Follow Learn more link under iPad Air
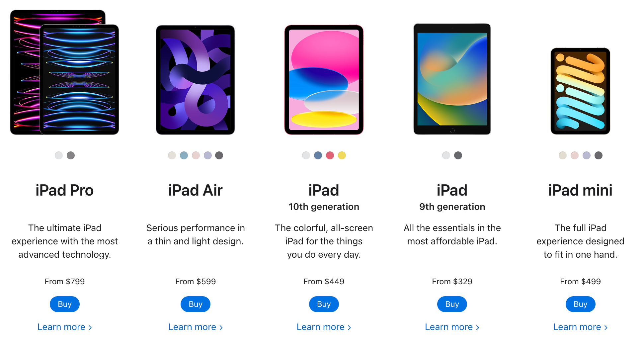644x346 pixels. (196, 327)
